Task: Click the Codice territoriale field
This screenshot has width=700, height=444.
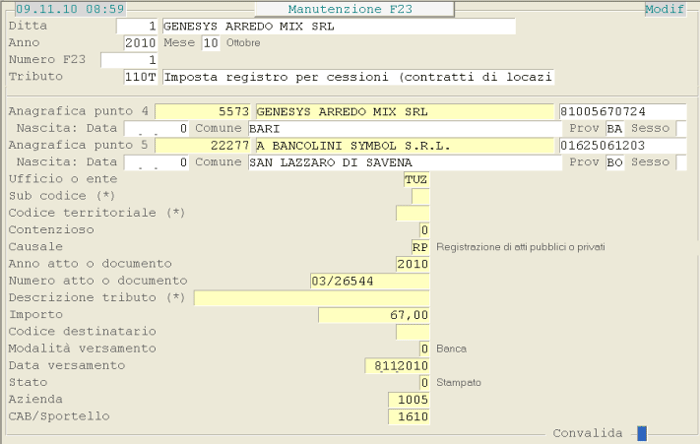Action: pyautogui.click(x=412, y=214)
